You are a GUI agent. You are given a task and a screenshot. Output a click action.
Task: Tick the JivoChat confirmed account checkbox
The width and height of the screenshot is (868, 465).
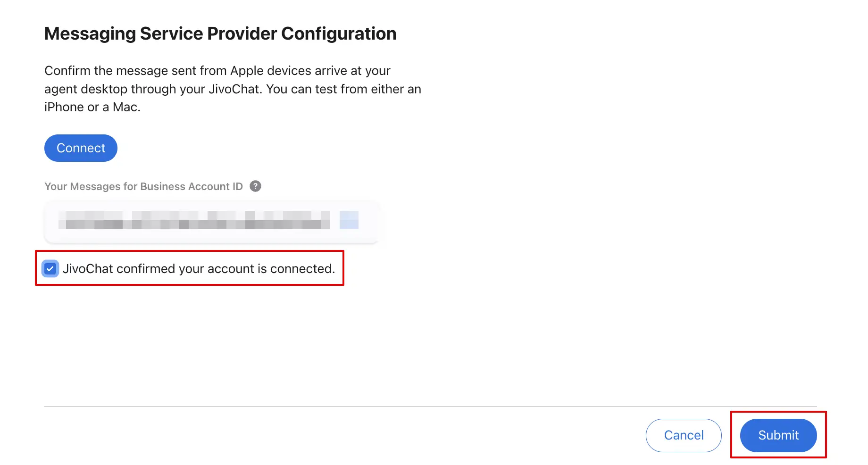50,269
